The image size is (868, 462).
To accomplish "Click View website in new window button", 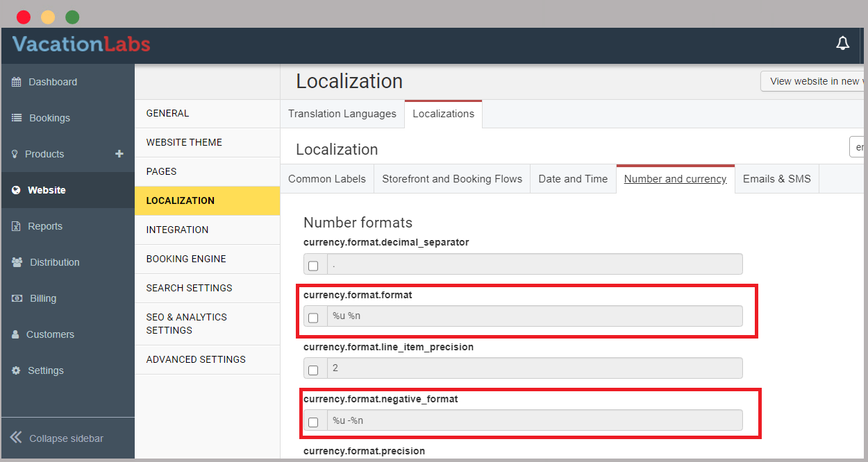I will [814, 81].
